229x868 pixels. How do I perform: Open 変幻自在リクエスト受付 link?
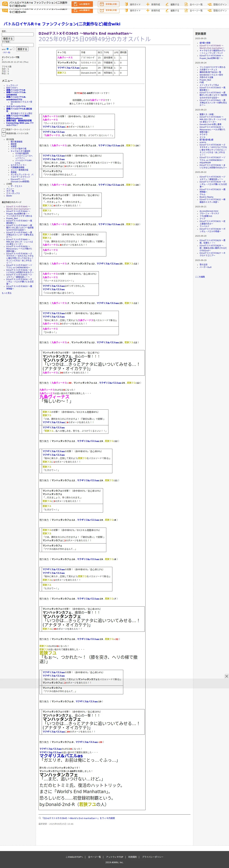pos(21,113)
